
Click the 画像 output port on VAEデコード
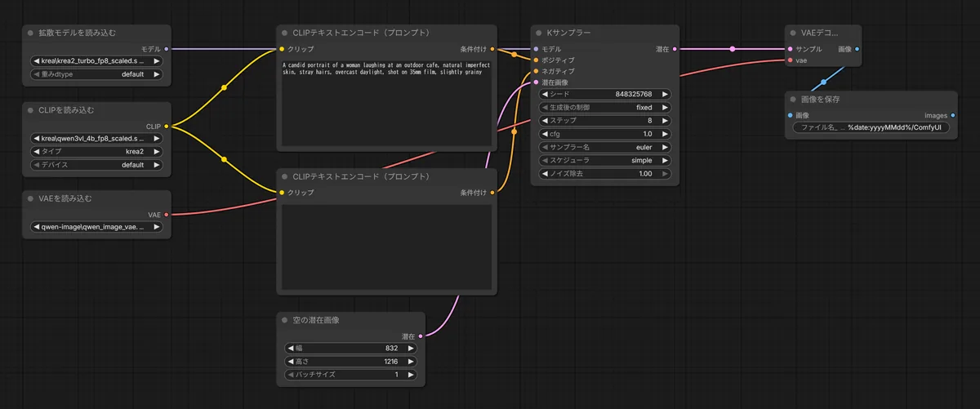click(856, 49)
